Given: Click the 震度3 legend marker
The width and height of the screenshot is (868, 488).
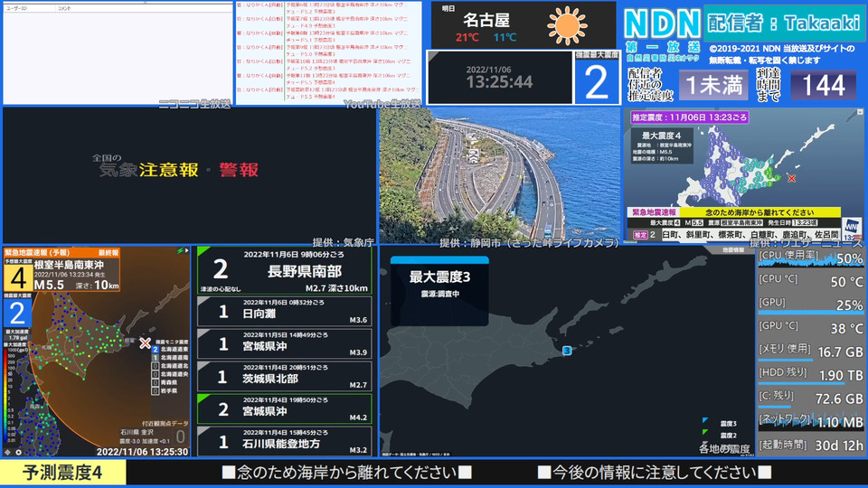Looking at the screenshot, I should 705,420.
